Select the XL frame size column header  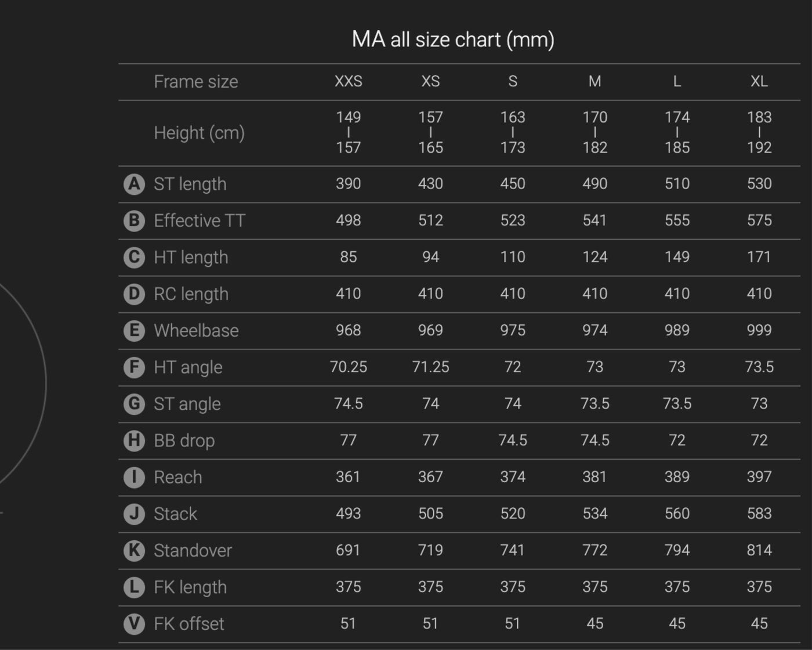759,81
